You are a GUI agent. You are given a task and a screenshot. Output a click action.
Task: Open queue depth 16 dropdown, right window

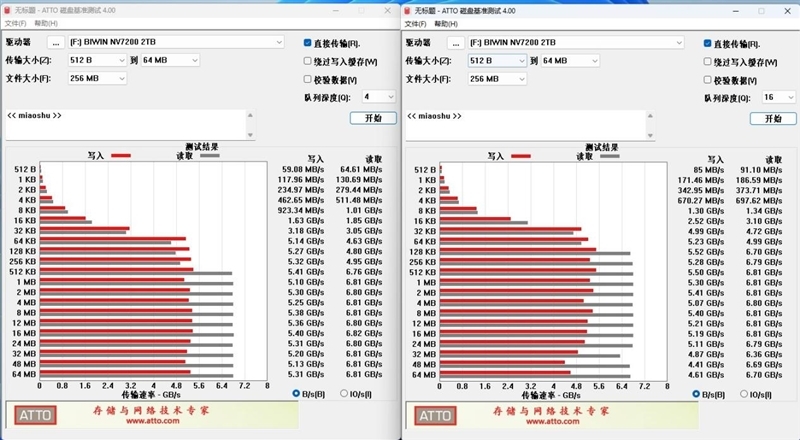tap(779, 97)
